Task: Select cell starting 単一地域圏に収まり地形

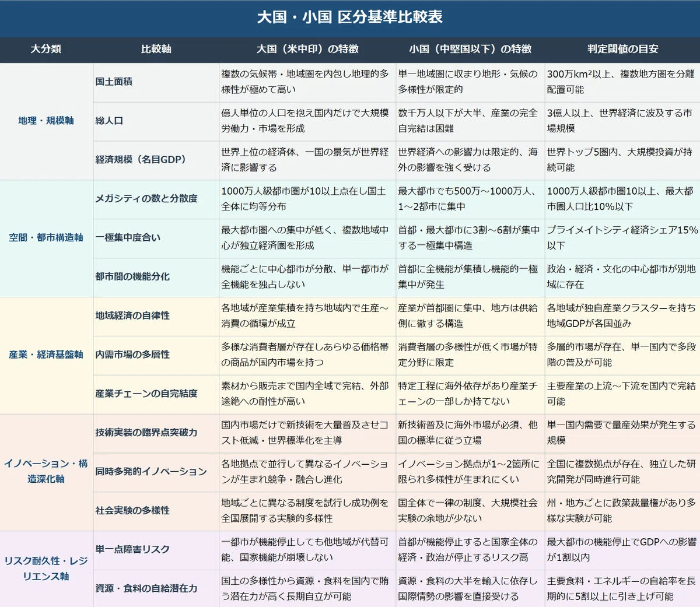Action: [470, 82]
